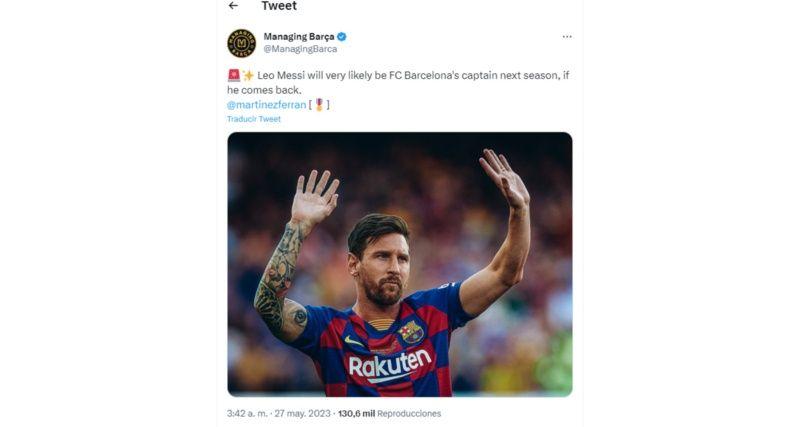800x427 pixels.
Task: Click Traducir Tweet to translate
Action: coord(254,119)
